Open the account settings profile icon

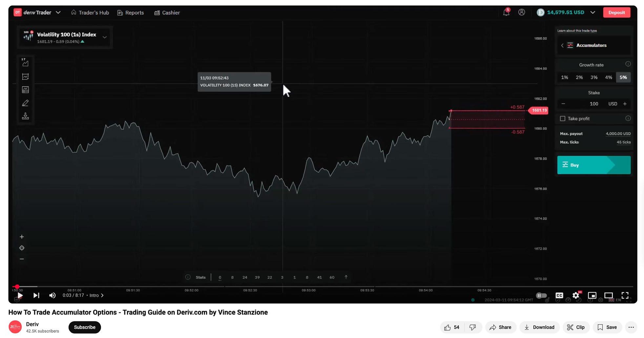pyautogui.click(x=522, y=12)
